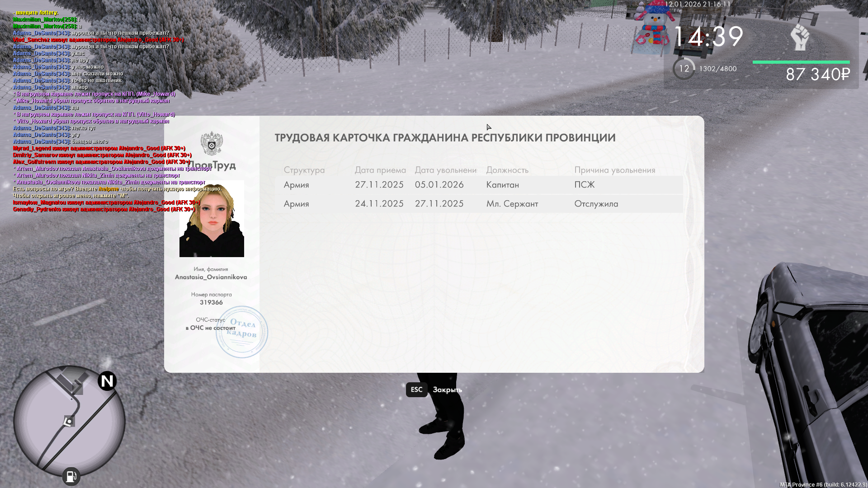Viewport: 868px width, 488px height.
Task: Click the player position marker on the minimap
Action: point(69,422)
